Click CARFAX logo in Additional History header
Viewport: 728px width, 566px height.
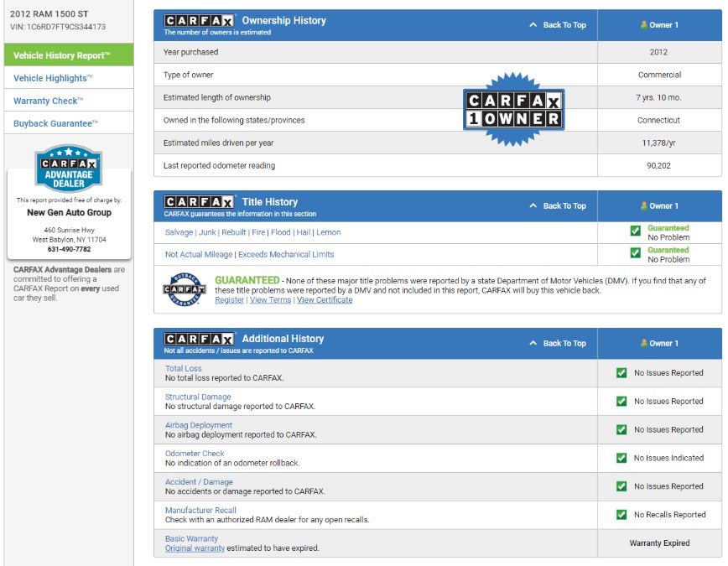click(199, 339)
